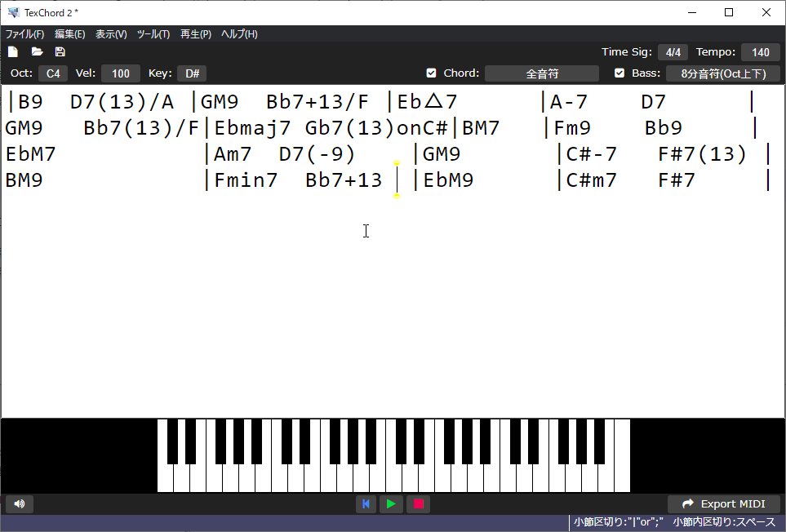Open the ファイル(F) menu
The image size is (786, 532).
(x=24, y=34)
